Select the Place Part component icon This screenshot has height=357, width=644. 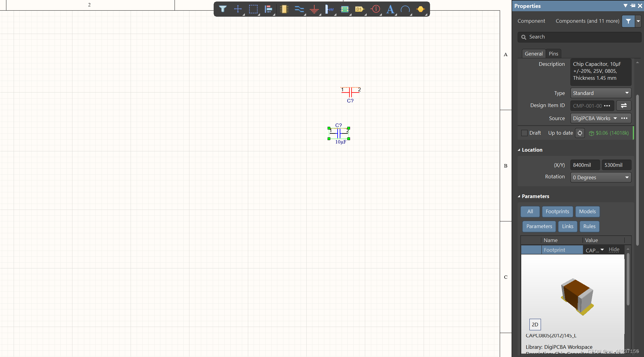(284, 9)
